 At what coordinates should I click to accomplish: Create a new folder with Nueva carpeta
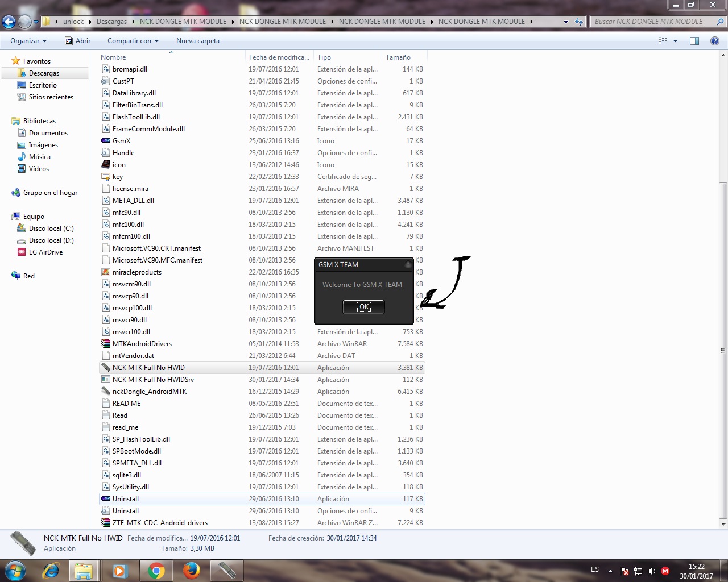197,40
